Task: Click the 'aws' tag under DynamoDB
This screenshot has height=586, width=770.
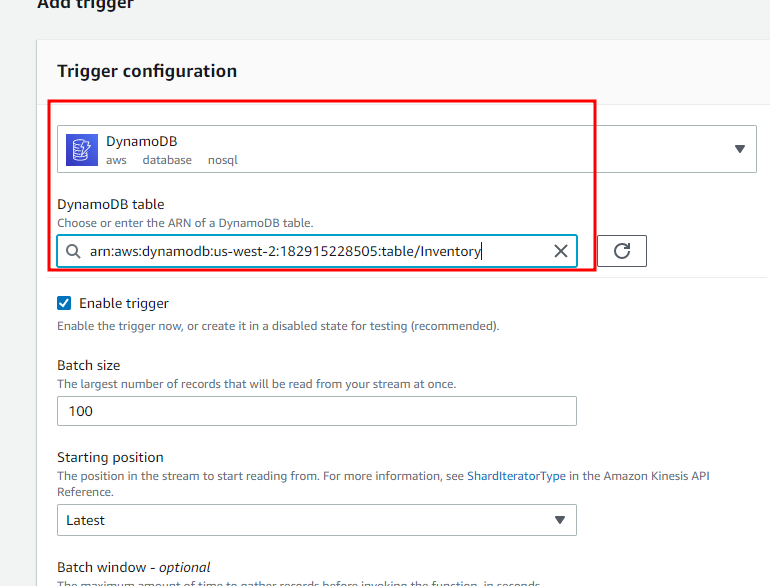Action: tap(116, 160)
